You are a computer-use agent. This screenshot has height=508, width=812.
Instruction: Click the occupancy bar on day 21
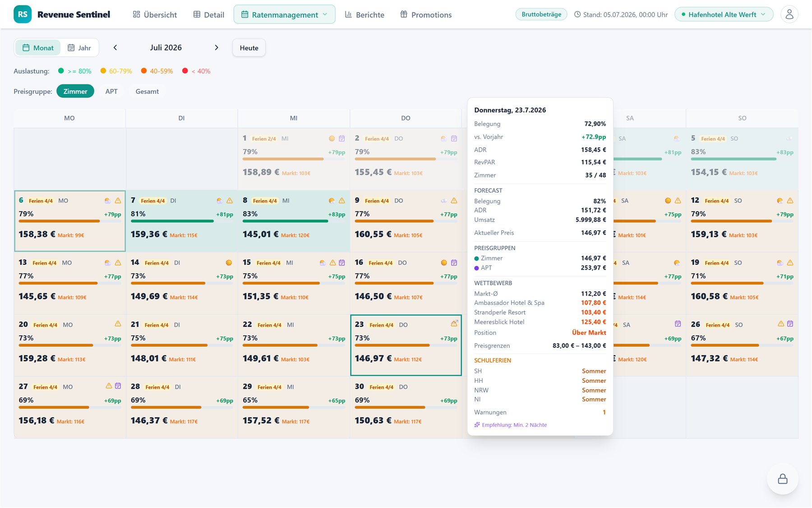click(x=182, y=345)
